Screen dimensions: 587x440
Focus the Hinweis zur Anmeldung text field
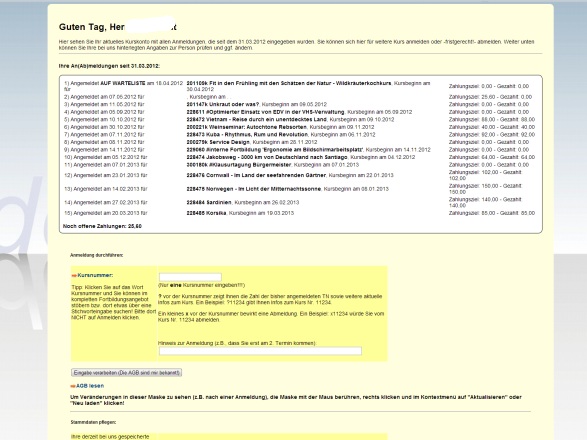coord(260,351)
